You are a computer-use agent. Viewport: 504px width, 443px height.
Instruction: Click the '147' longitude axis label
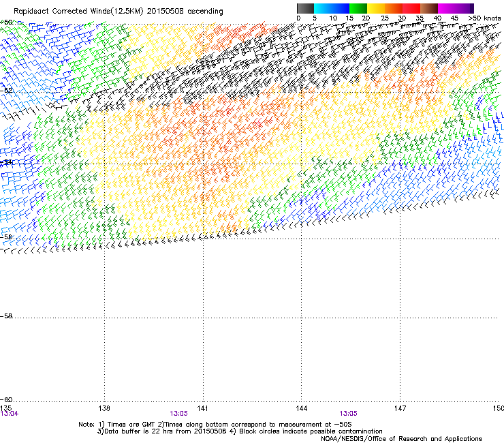point(400,408)
